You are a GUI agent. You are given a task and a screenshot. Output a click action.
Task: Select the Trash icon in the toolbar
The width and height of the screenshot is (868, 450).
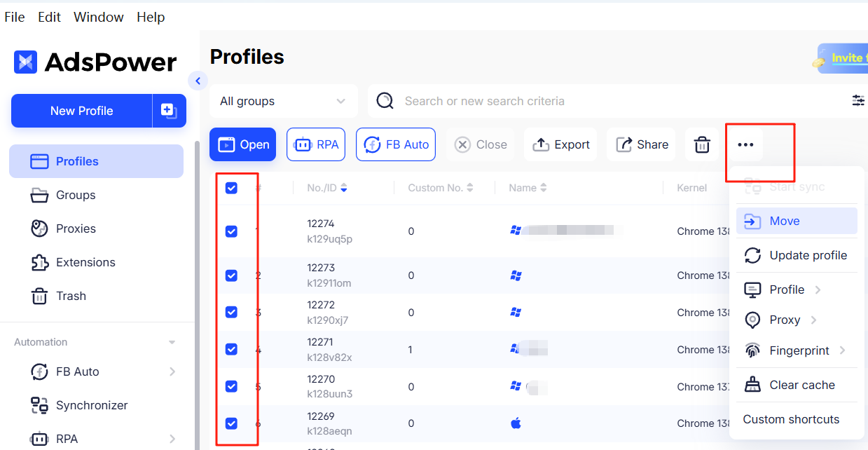(702, 144)
